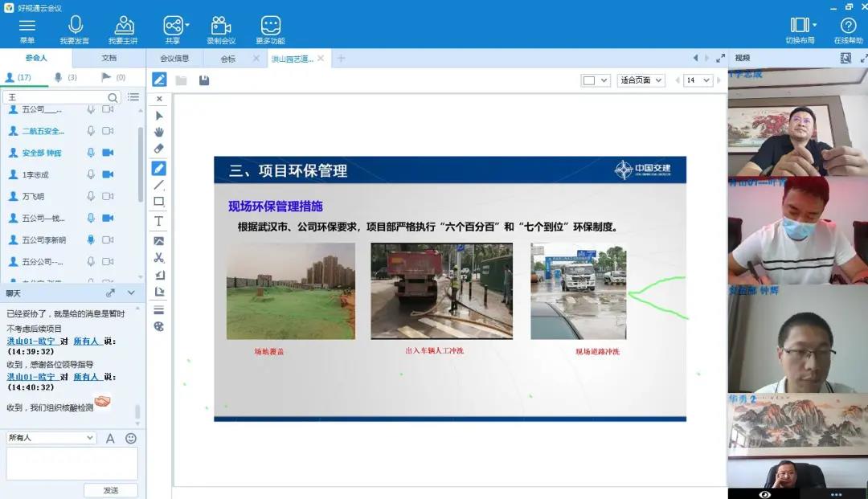Save the whiteboard with floppy disk icon
Viewport: 868px width, 499px height.
coord(204,80)
